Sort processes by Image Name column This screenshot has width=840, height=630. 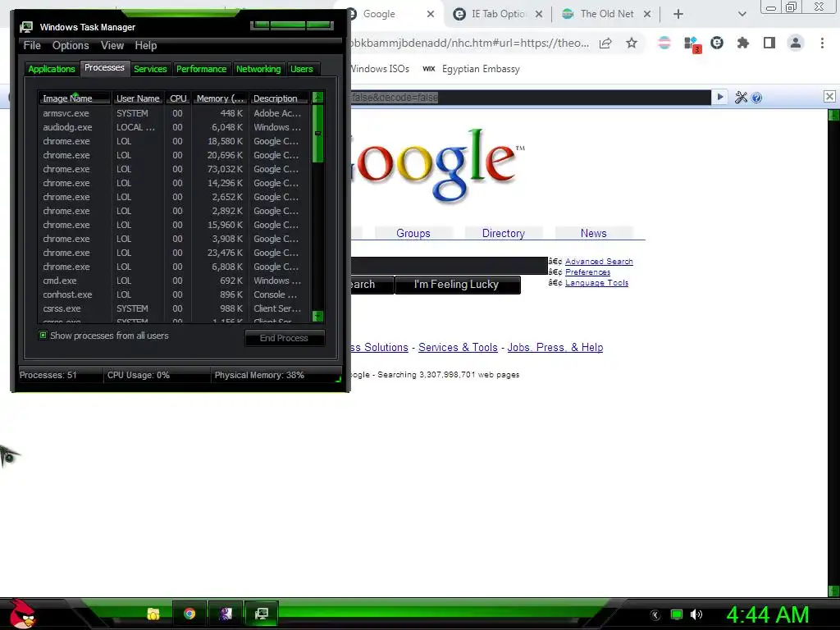pos(75,98)
